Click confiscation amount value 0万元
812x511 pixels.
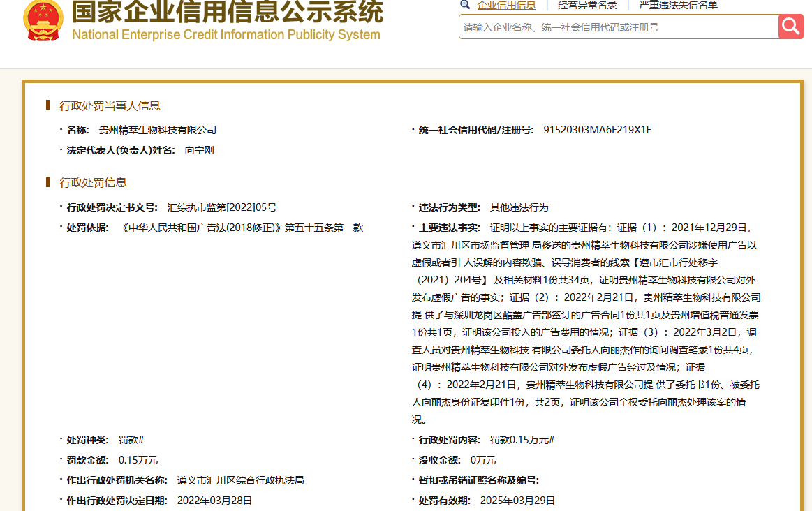point(482,460)
